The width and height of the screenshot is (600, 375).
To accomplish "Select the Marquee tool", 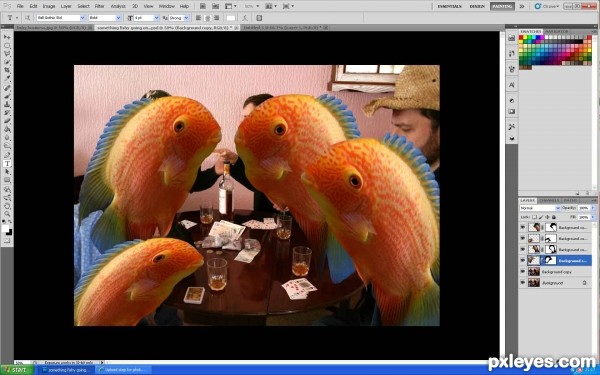I will [7, 46].
